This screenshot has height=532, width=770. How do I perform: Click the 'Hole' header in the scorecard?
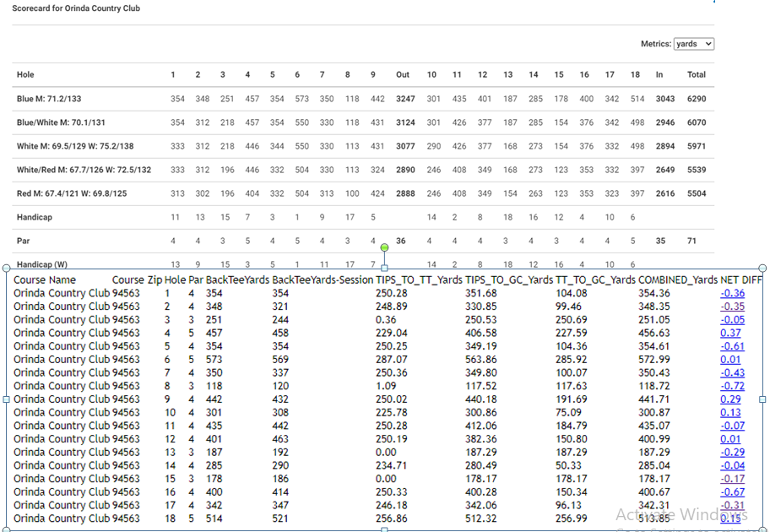[x=25, y=74]
